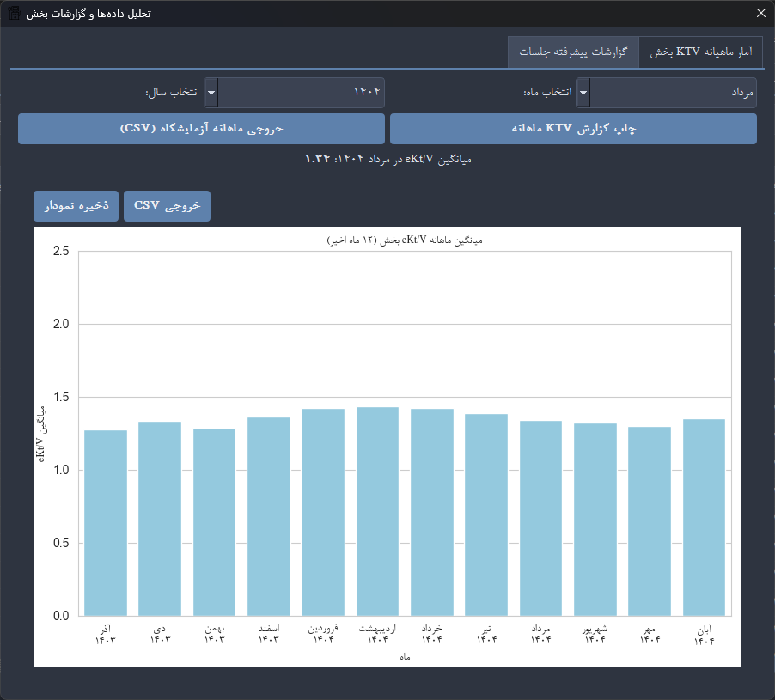Screen dimensions: 775x700
Task: Click the rotated y-axis title میانگین eKt/V
Action: pyautogui.click(x=41, y=434)
